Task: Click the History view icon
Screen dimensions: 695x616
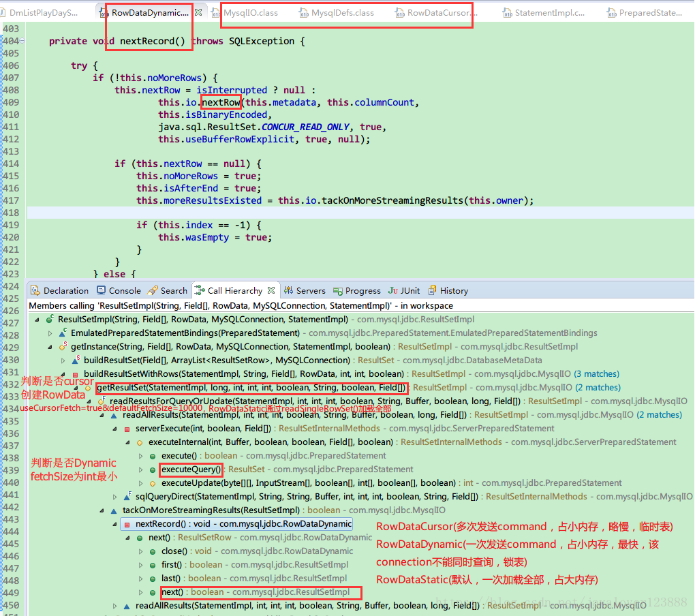Action: click(432, 290)
